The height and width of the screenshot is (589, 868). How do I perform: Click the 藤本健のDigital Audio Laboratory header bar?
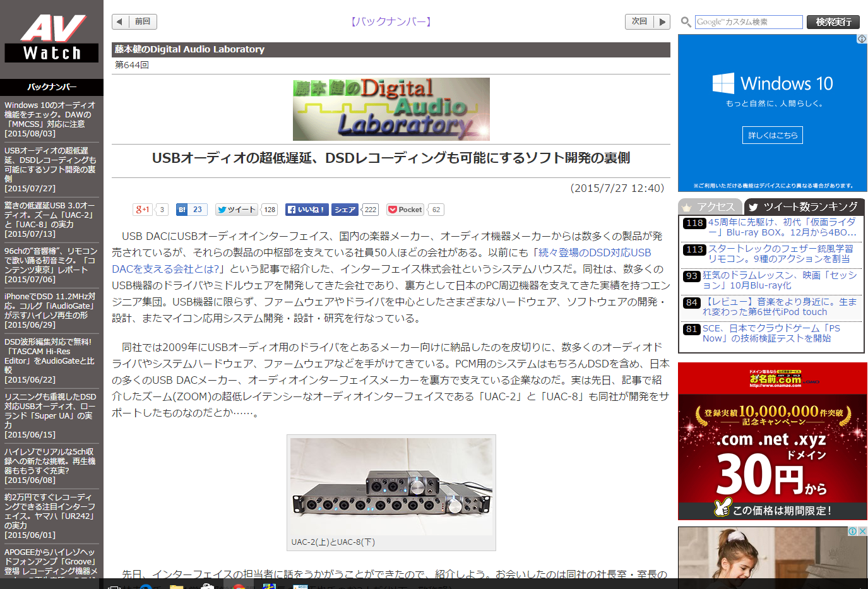pos(391,50)
